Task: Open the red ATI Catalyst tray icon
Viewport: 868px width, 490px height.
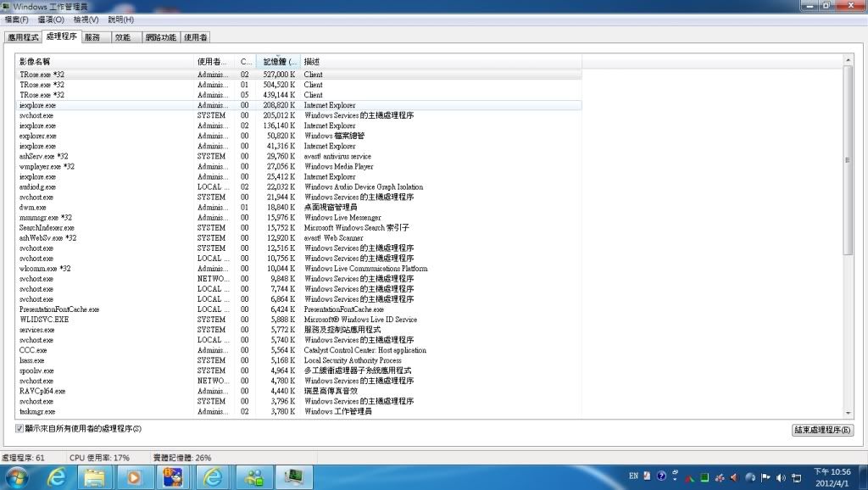Action: (690, 478)
